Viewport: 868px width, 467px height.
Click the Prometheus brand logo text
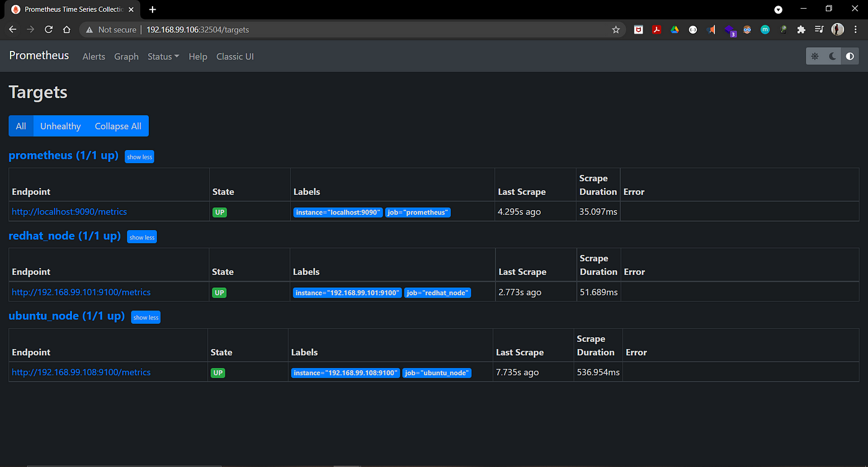click(x=39, y=55)
